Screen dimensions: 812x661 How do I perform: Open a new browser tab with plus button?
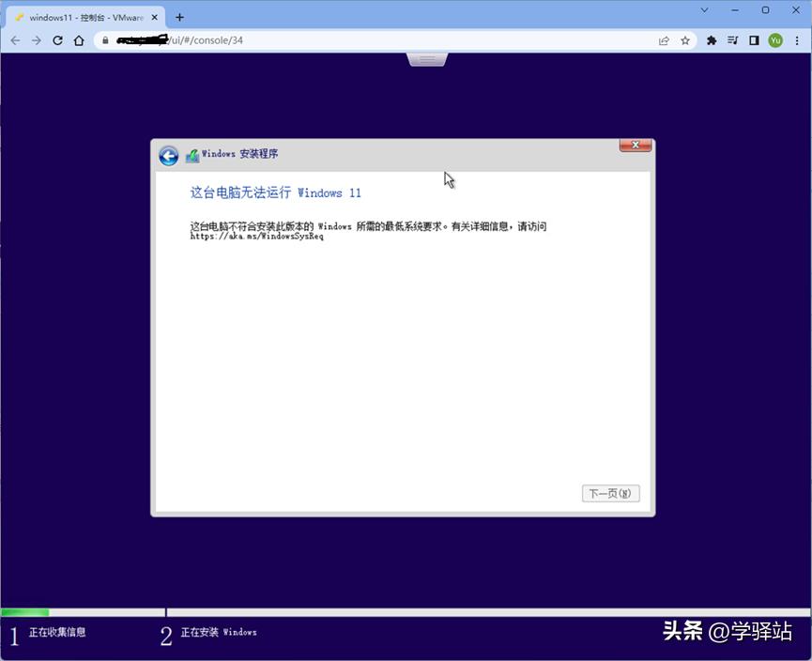point(179,16)
